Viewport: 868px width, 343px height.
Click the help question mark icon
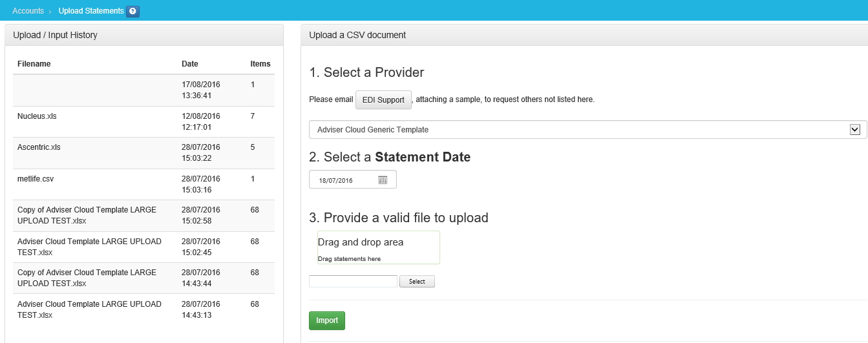click(x=132, y=11)
